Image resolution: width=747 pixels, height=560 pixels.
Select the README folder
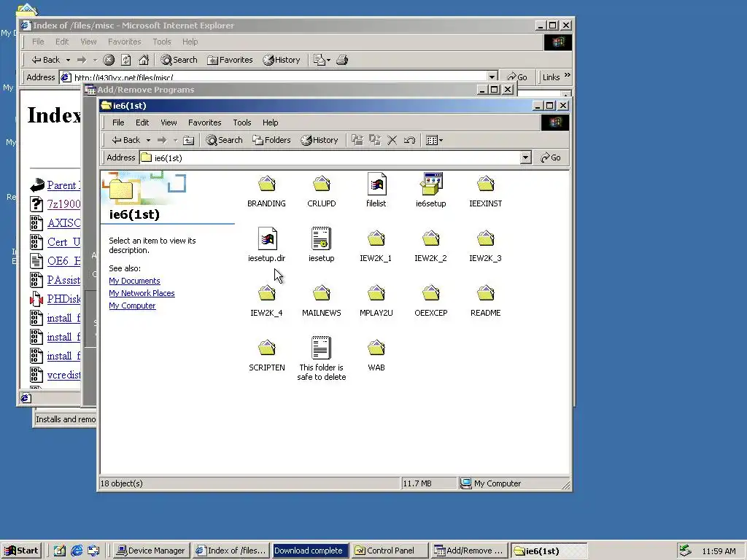(485, 300)
